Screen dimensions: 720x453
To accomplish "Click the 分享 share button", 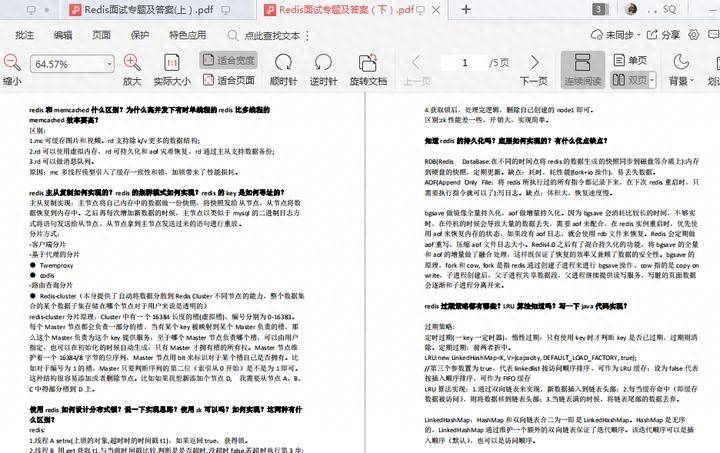I will 663,35.
